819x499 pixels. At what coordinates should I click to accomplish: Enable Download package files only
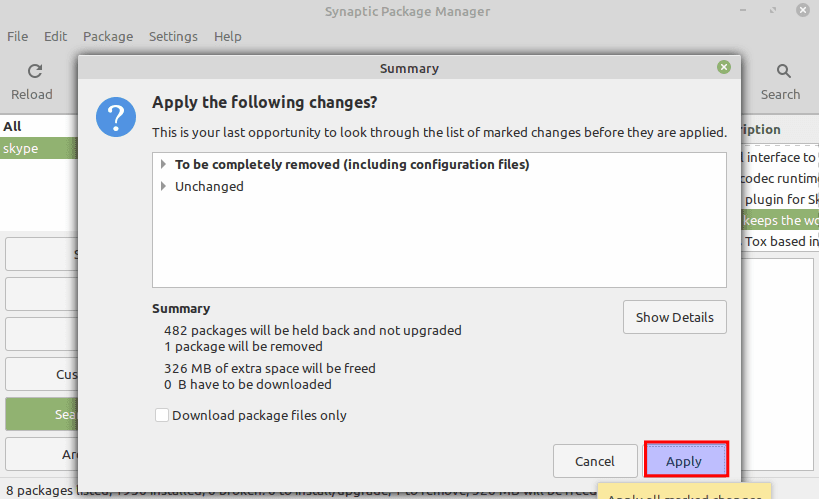(x=162, y=415)
